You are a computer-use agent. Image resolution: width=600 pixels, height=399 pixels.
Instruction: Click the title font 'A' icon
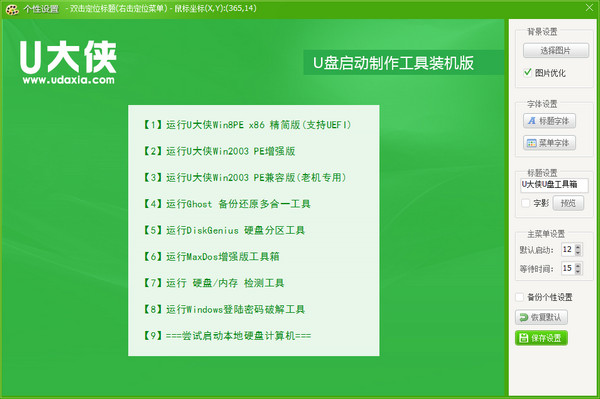532,121
